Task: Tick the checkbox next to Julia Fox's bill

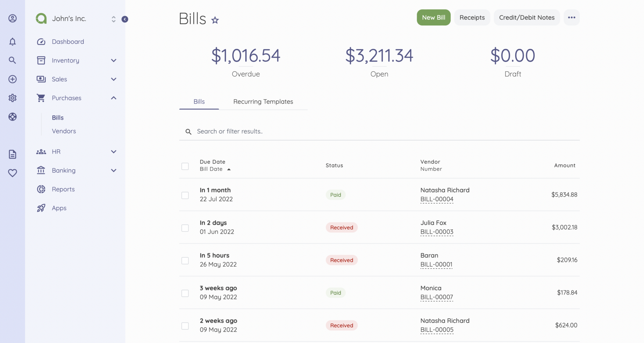Action: pyautogui.click(x=185, y=228)
